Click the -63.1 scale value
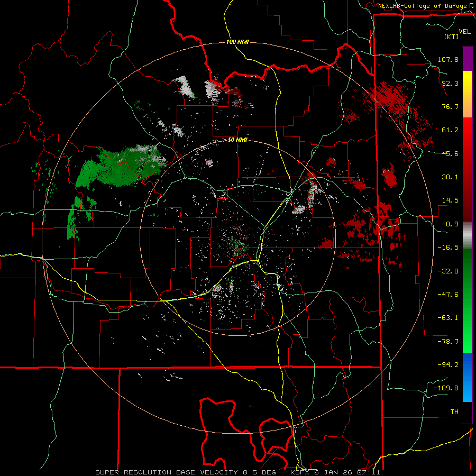476x476 pixels. pyautogui.click(x=448, y=318)
